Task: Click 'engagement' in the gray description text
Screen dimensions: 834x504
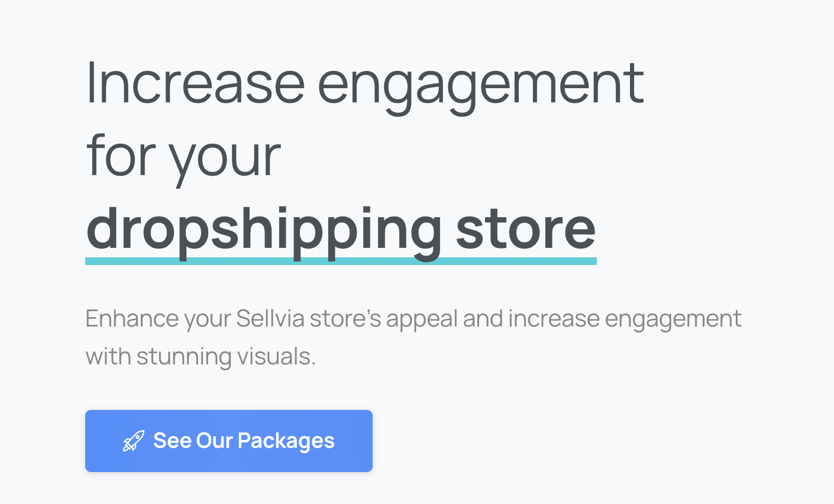Action: coord(673,319)
